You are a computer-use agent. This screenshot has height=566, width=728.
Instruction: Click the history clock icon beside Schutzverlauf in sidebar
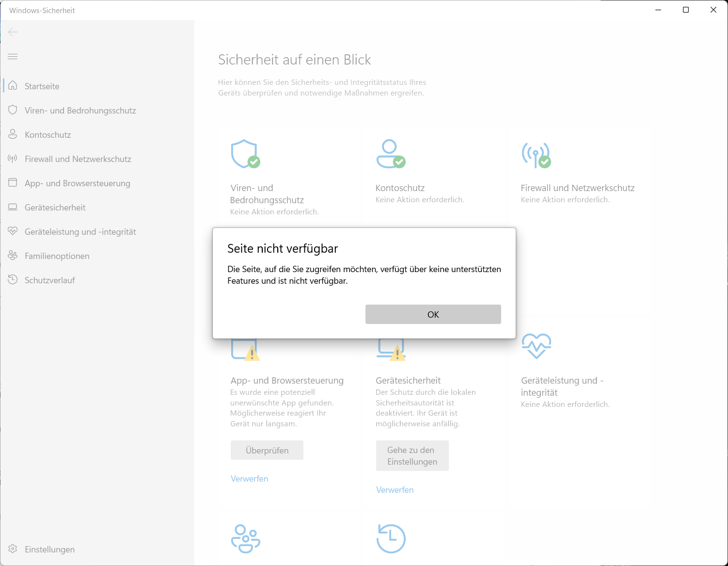coord(13,280)
